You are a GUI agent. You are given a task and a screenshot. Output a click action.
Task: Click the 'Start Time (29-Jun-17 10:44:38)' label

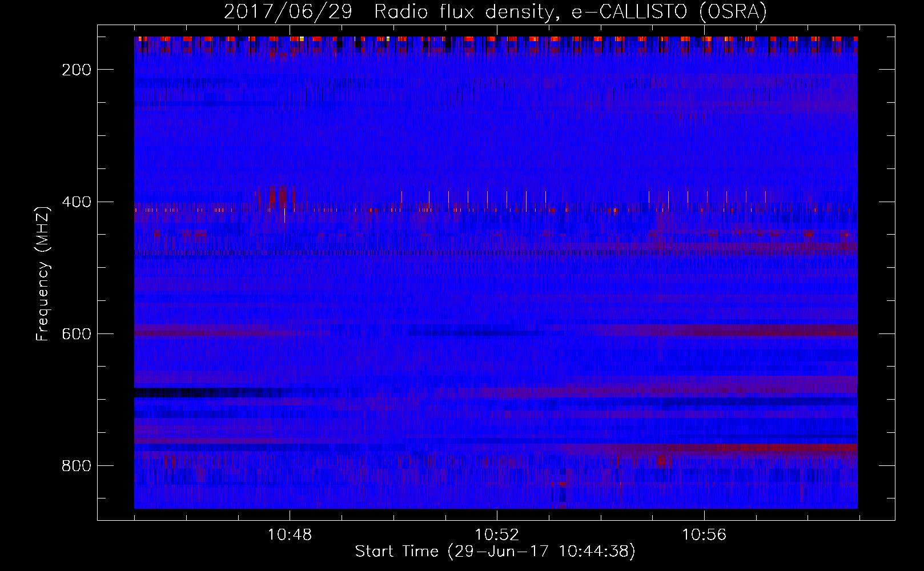pyautogui.click(x=495, y=552)
